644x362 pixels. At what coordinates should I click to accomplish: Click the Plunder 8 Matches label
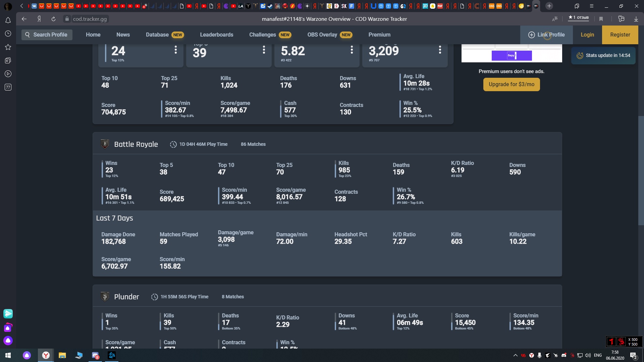232,297
